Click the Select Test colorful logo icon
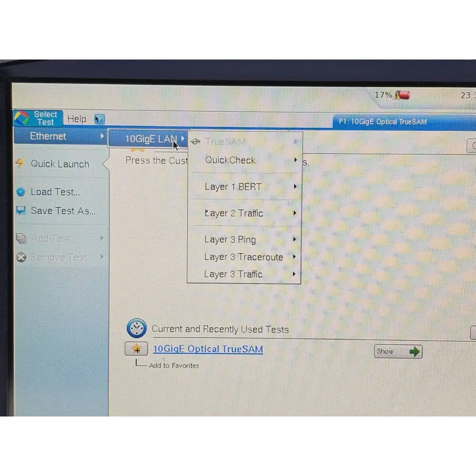This screenshot has height=476, width=476. click(22, 118)
